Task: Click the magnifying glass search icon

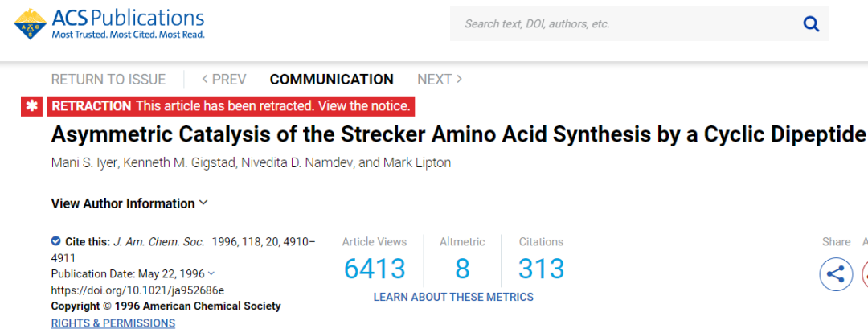Action: pos(811,24)
